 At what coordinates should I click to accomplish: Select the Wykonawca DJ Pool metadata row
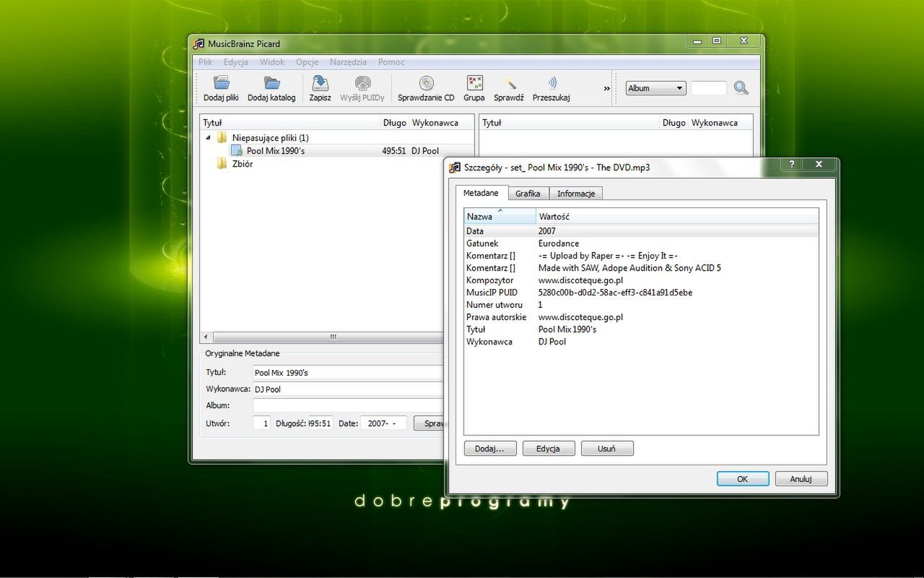641,342
